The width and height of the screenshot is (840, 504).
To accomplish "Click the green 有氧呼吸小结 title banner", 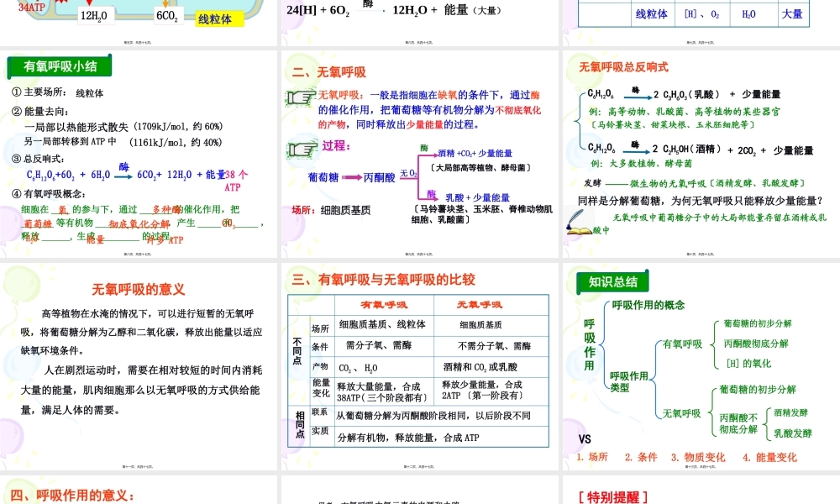I will pos(60,66).
